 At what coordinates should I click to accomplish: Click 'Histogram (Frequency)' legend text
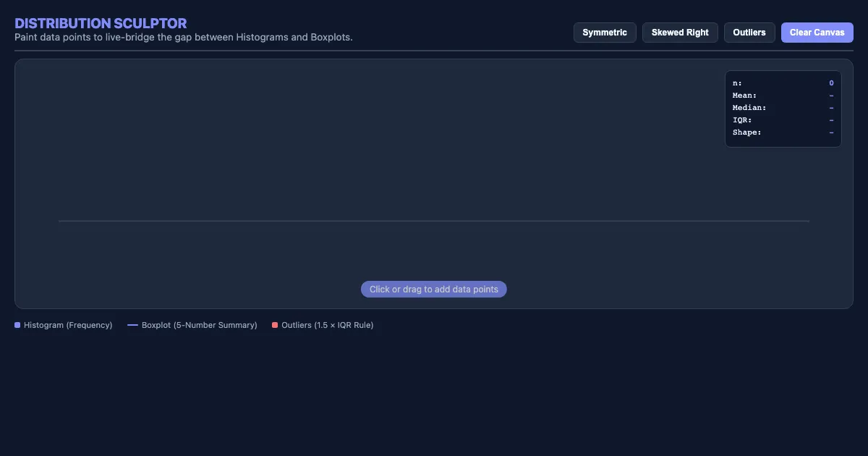click(68, 326)
